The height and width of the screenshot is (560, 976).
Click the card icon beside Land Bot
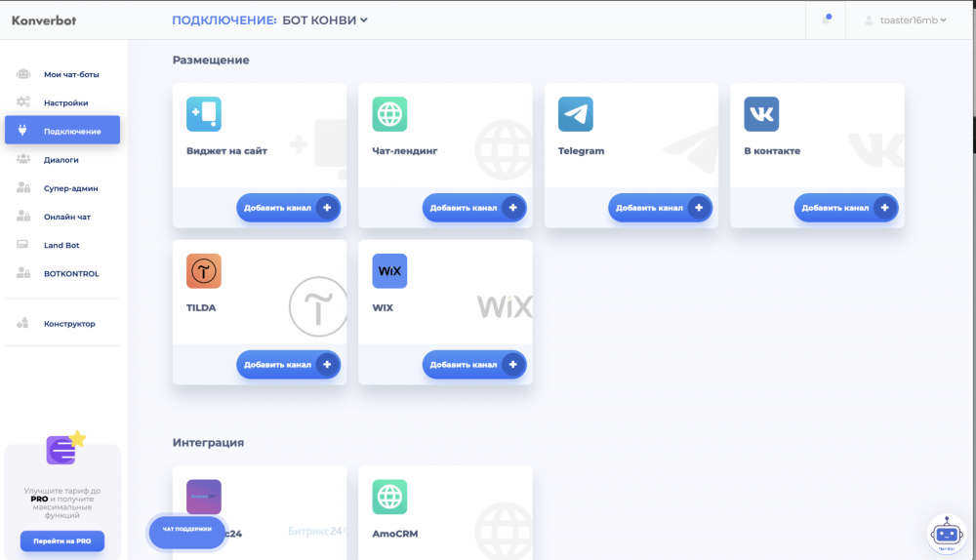pyautogui.click(x=22, y=244)
